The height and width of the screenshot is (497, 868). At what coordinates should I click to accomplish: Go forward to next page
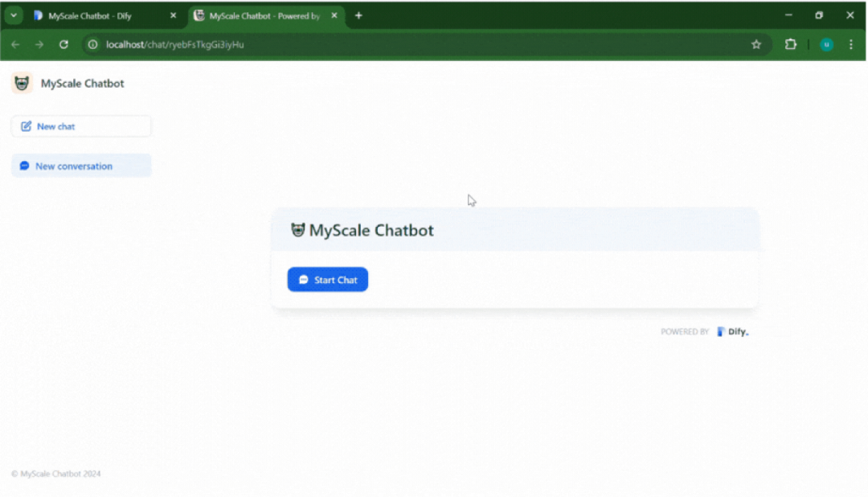click(39, 44)
